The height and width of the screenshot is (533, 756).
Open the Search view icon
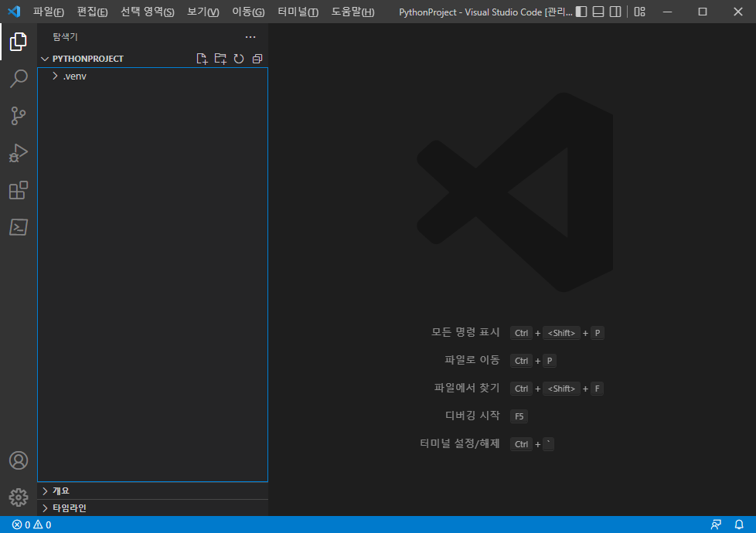pyautogui.click(x=19, y=79)
